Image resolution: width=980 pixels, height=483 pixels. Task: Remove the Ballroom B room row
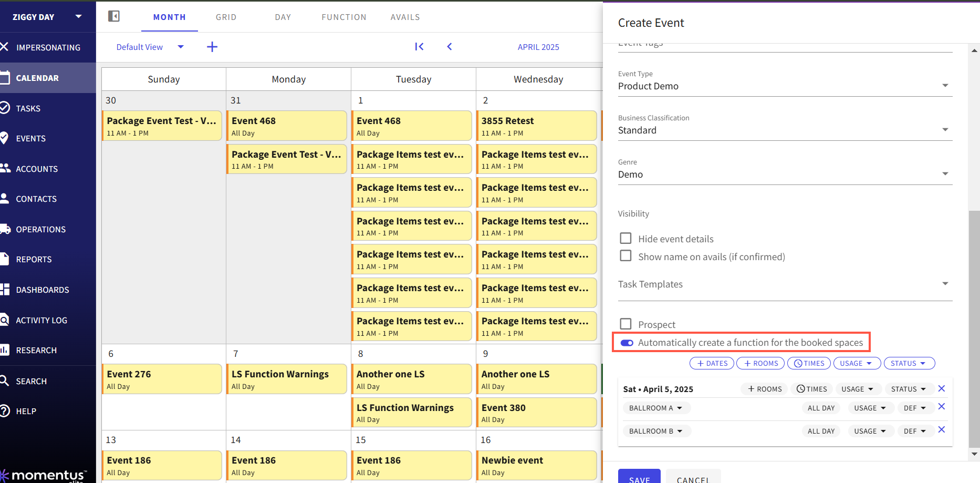pyautogui.click(x=942, y=430)
